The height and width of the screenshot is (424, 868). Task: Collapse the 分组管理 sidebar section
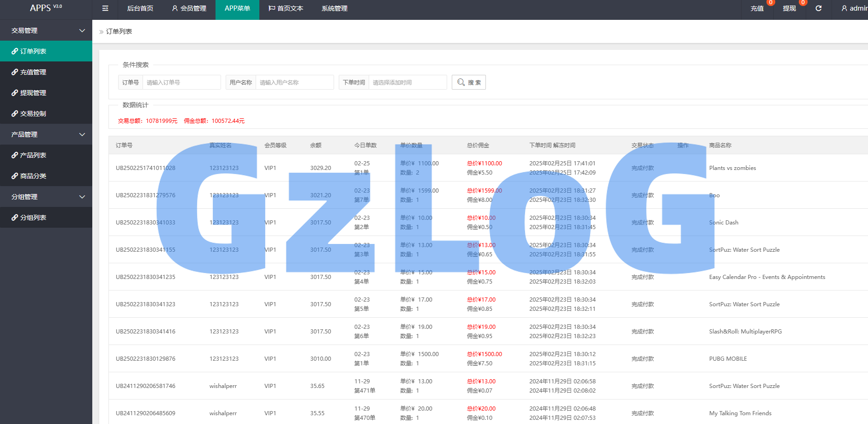82,197
